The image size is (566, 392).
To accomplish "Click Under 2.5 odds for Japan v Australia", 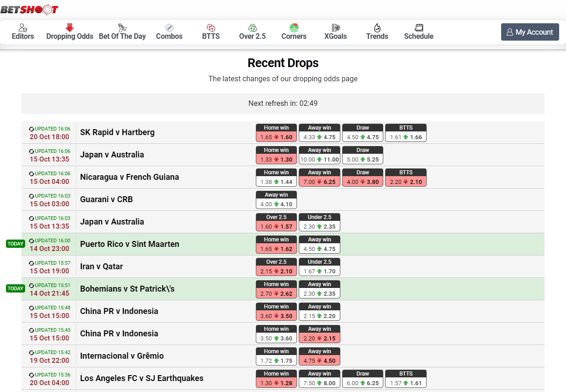I will (319, 222).
